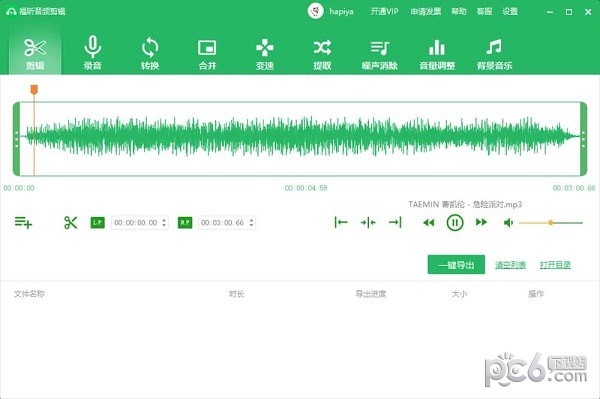Increase start time with stepper up arrow
The width and height of the screenshot is (600, 399).
[164, 220]
